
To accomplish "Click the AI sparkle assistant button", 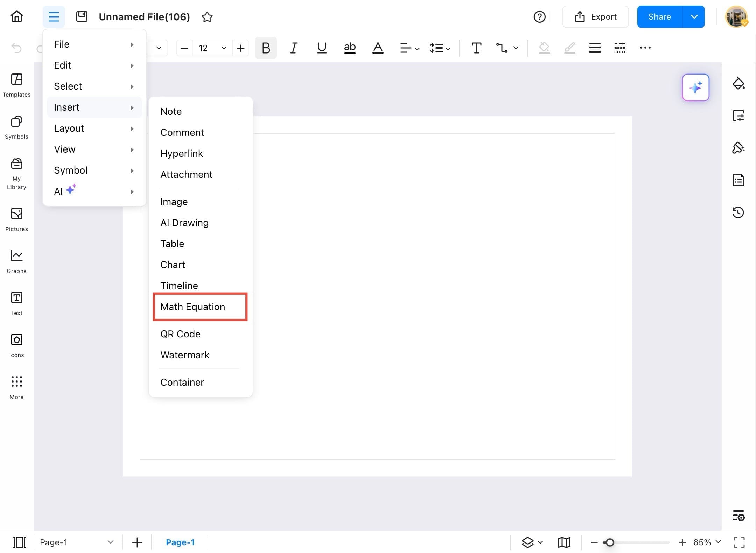I will (695, 87).
